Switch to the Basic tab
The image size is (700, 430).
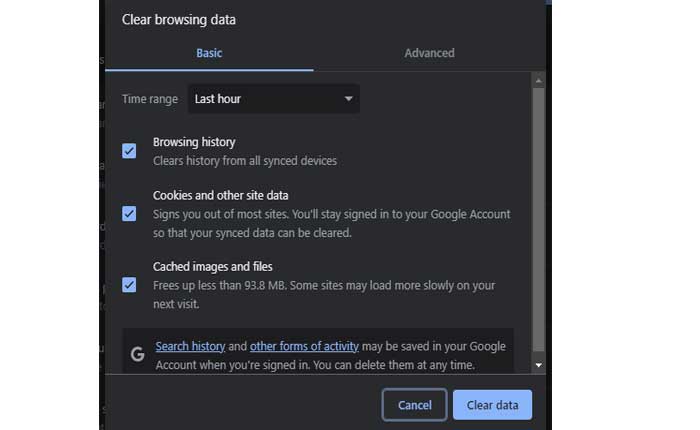209,53
